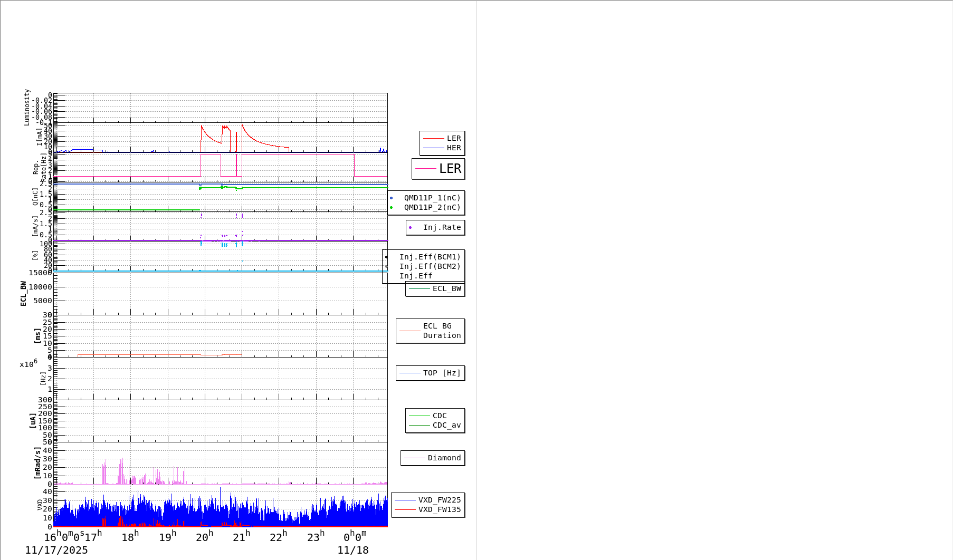Click the 22h time axis label

pos(279,537)
